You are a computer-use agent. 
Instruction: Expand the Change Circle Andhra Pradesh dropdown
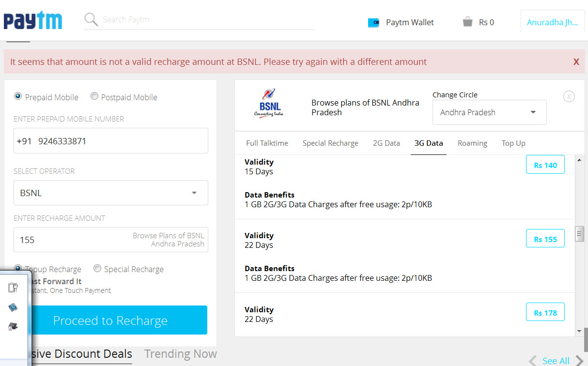pos(489,112)
